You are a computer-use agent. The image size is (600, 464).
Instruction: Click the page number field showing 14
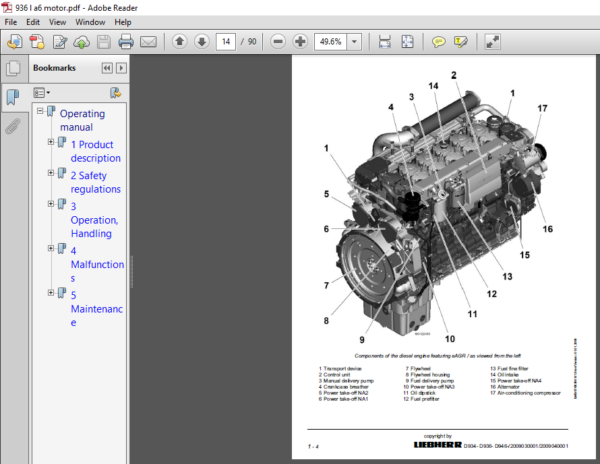point(226,41)
